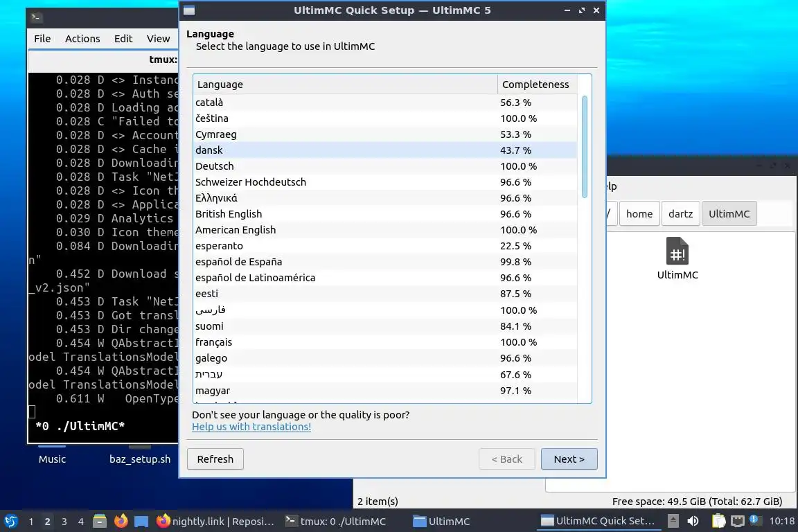The image size is (798, 532).
Task: Click the language list vertical scrollbar
Action: coord(584,147)
